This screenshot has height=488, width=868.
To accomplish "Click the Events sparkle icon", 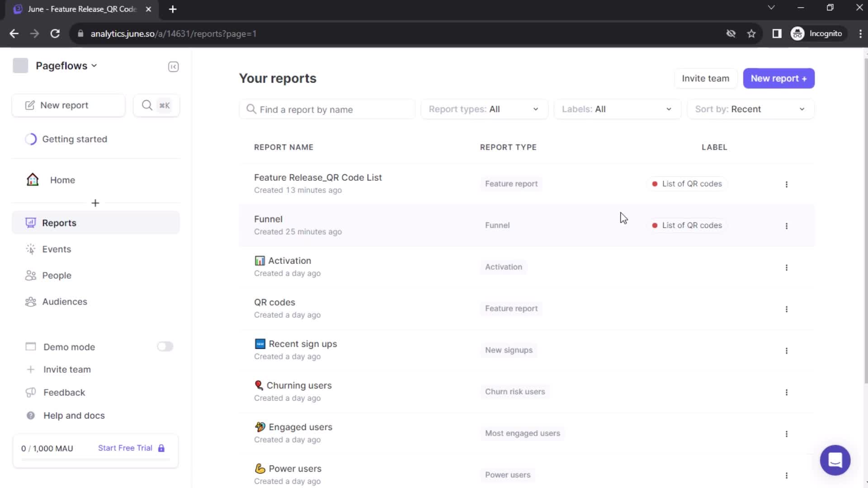I will (x=30, y=249).
